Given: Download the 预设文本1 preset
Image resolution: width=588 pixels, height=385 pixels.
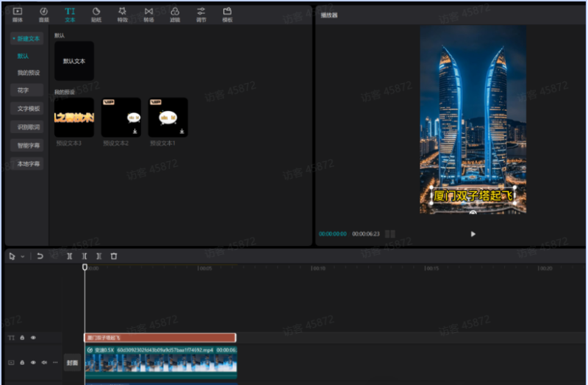Looking at the screenshot, I should [182, 132].
